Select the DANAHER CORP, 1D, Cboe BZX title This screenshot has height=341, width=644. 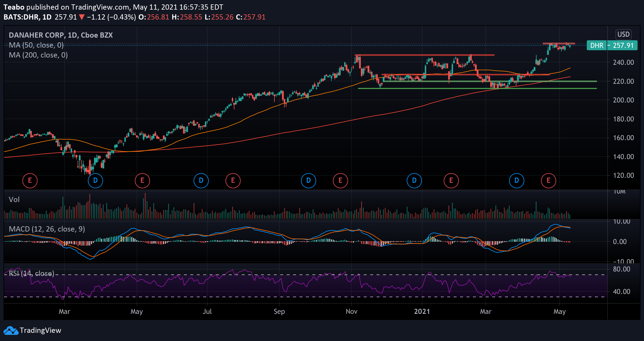[61, 35]
